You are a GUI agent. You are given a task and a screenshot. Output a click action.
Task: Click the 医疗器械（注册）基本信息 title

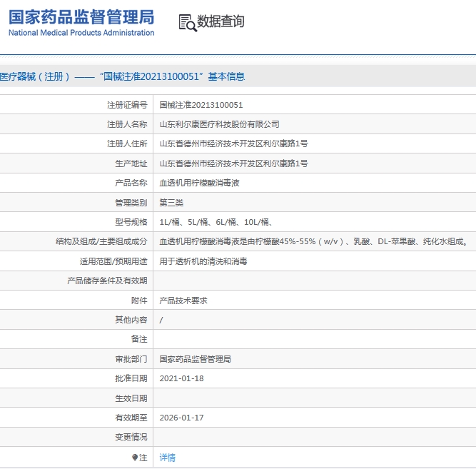click(x=122, y=76)
